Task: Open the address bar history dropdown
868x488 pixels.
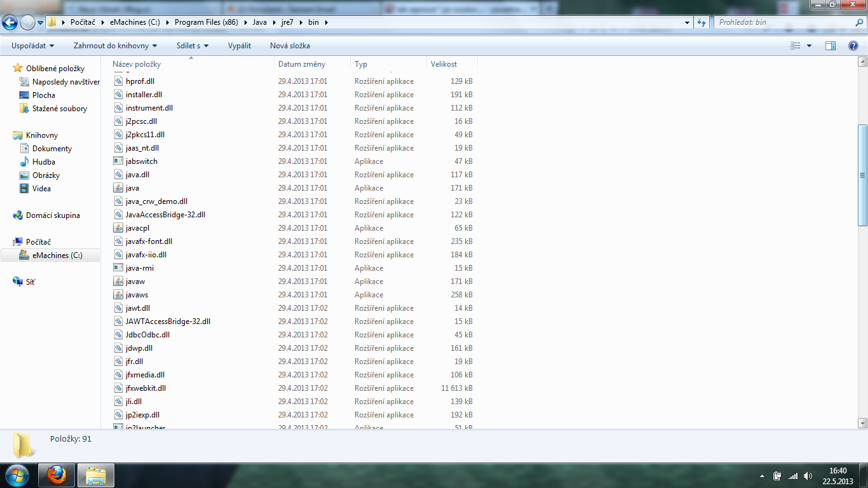Action: [x=687, y=22]
